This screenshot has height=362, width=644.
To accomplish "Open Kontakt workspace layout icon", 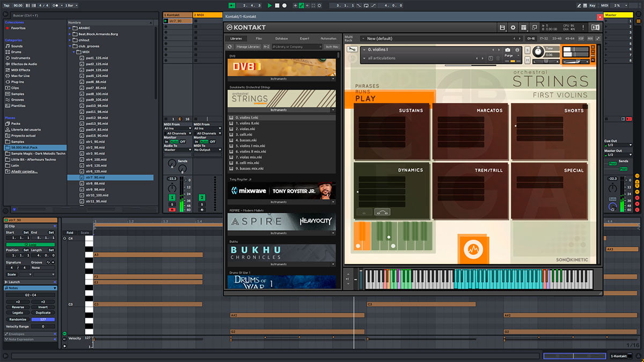I will tap(524, 27).
